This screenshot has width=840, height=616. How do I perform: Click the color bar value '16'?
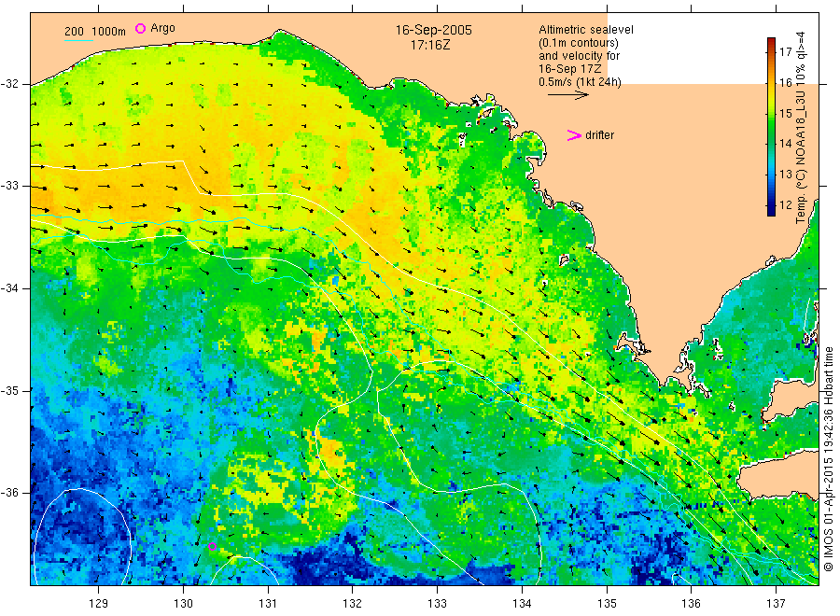[x=785, y=82]
